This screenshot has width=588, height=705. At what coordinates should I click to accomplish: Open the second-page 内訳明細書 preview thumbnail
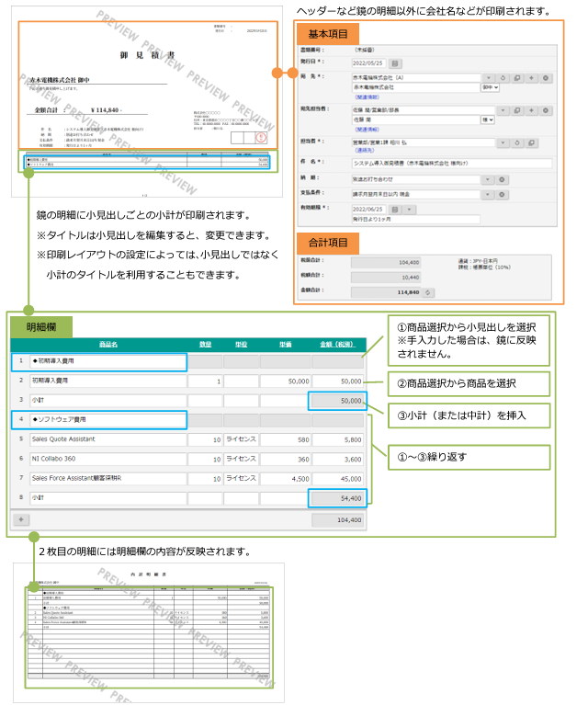pos(149,632)
